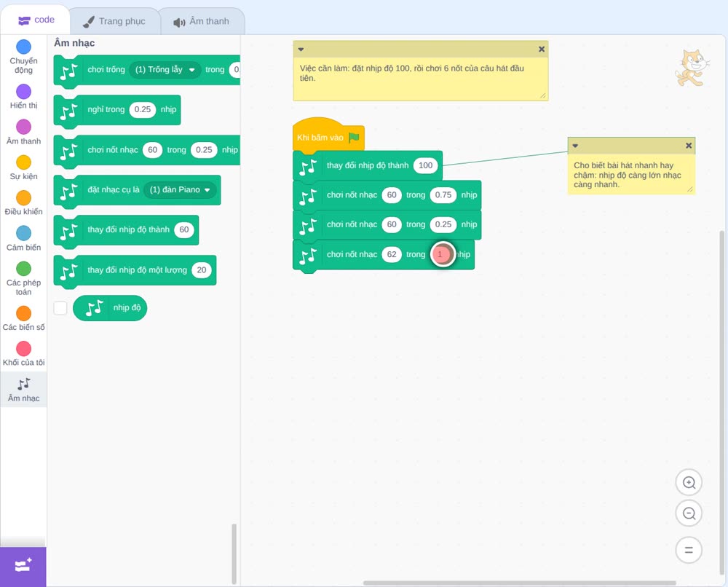Edit palette tempo value 60 field
728x587 pixels.
184,229
